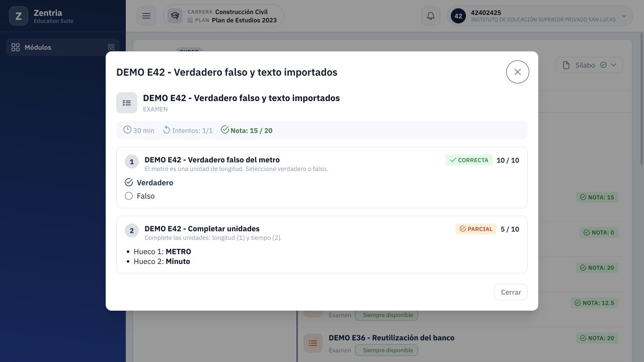Click the grid icon right of Módulos
644x362 pixels.
[111, 47]
